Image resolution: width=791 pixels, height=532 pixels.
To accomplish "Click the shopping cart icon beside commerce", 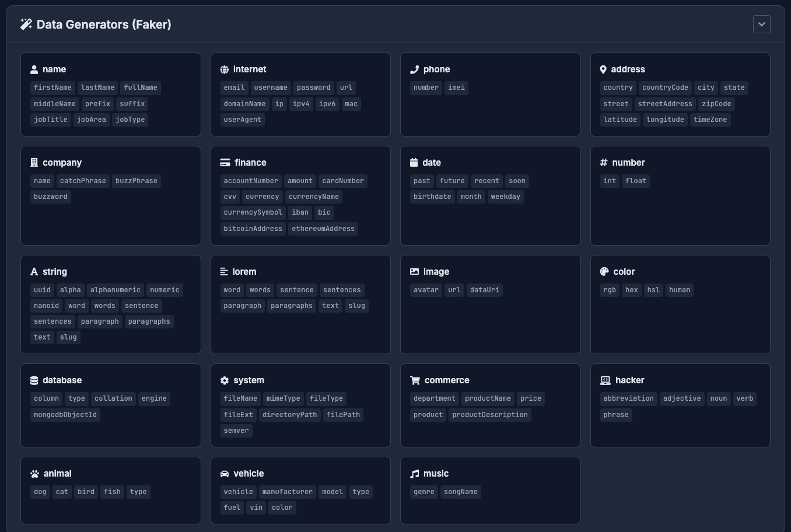I will click(414, 380).
